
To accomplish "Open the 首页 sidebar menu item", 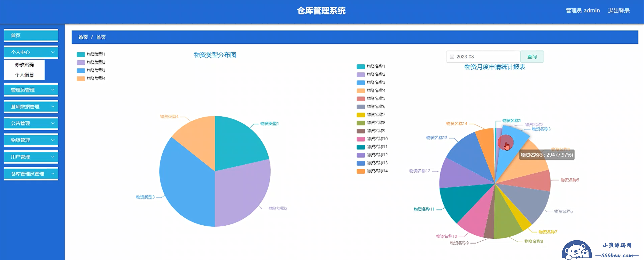I will click(x=31, y=35).
